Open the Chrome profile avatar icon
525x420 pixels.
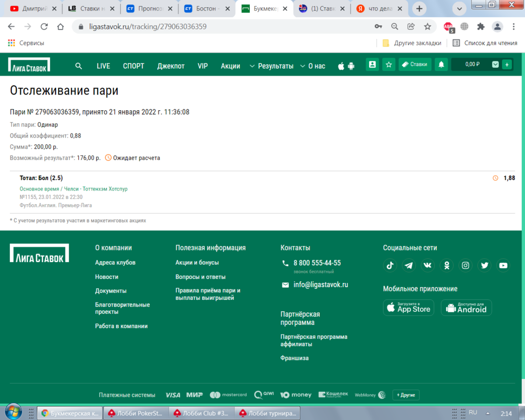497,26
